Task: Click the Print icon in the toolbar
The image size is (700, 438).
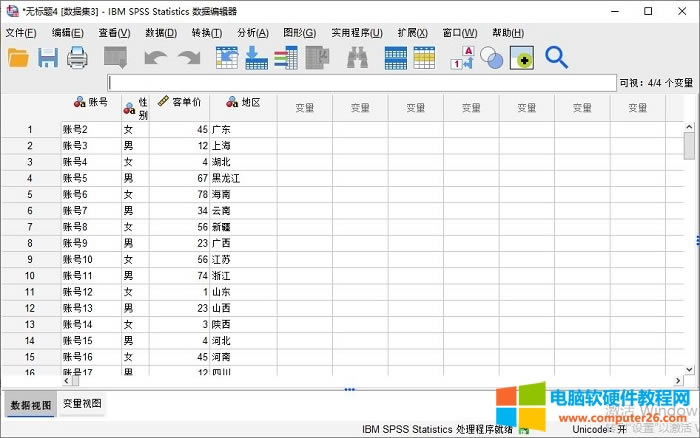Action: (78, 58)
